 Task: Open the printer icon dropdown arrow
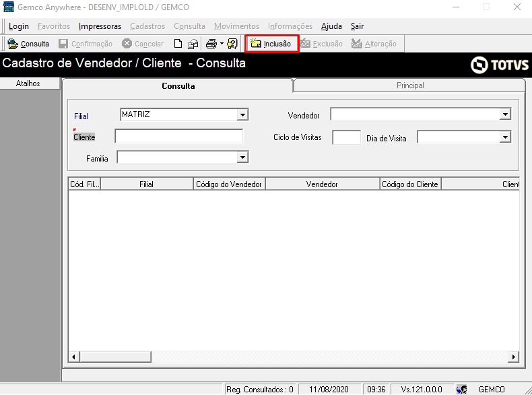222,44
